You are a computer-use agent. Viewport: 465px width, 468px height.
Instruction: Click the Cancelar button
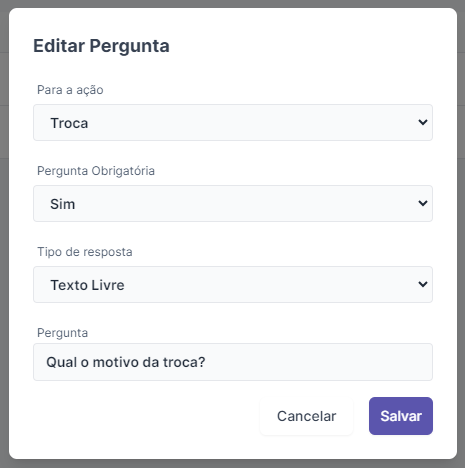306,416
